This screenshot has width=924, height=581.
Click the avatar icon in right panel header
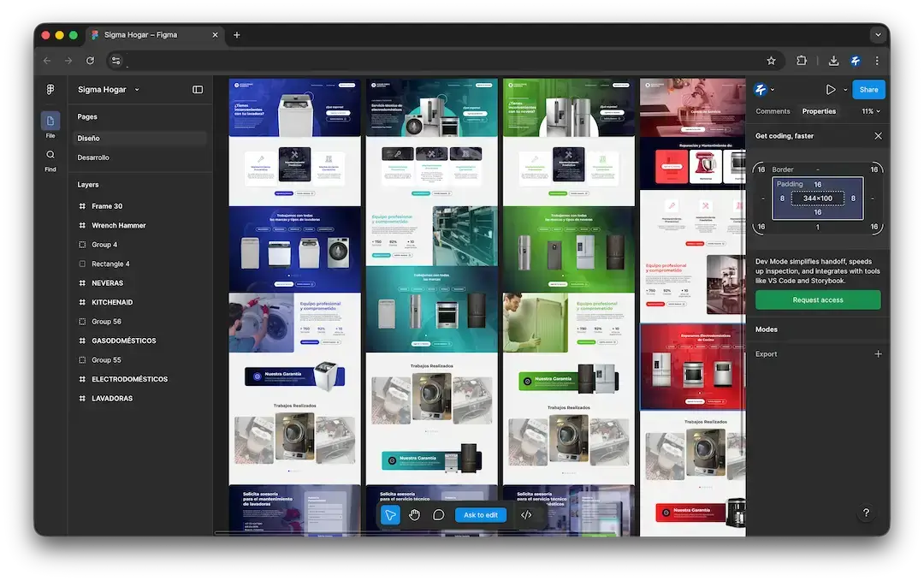(x=761, y=90)
